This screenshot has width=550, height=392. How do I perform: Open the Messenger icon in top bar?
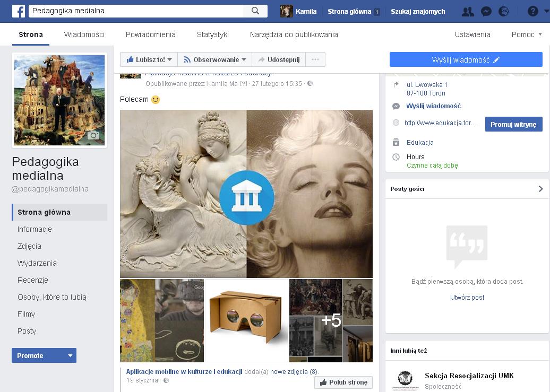tap(486, 11)
